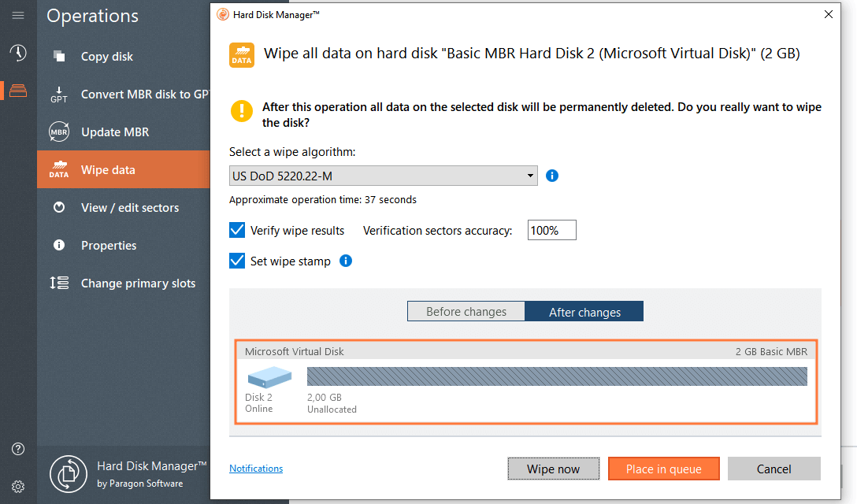Open the backup history clock icon
This screenshot has height=504, width=857.
click(18, 53)
